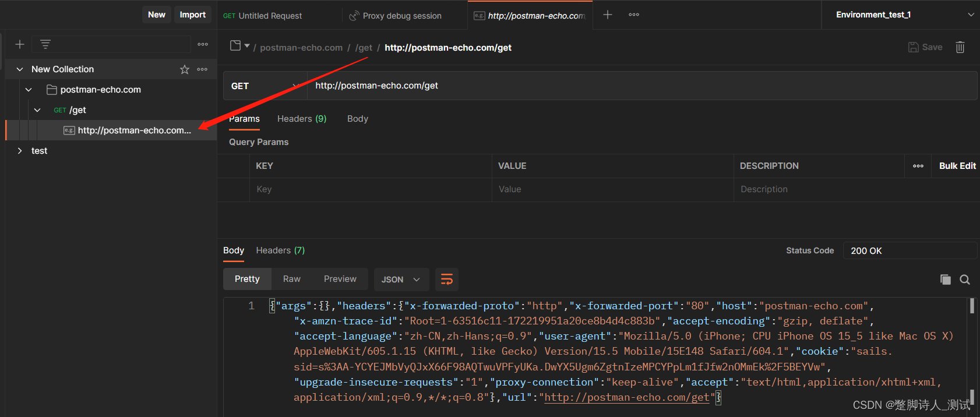Collapse the New Collection tree
Image resolution: width=980 pixels, height=417 pixels.
pos(20,69)
